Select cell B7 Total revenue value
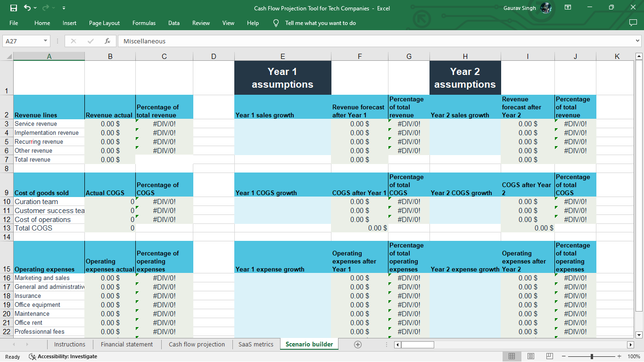644x362 pixels. [110, 159]
